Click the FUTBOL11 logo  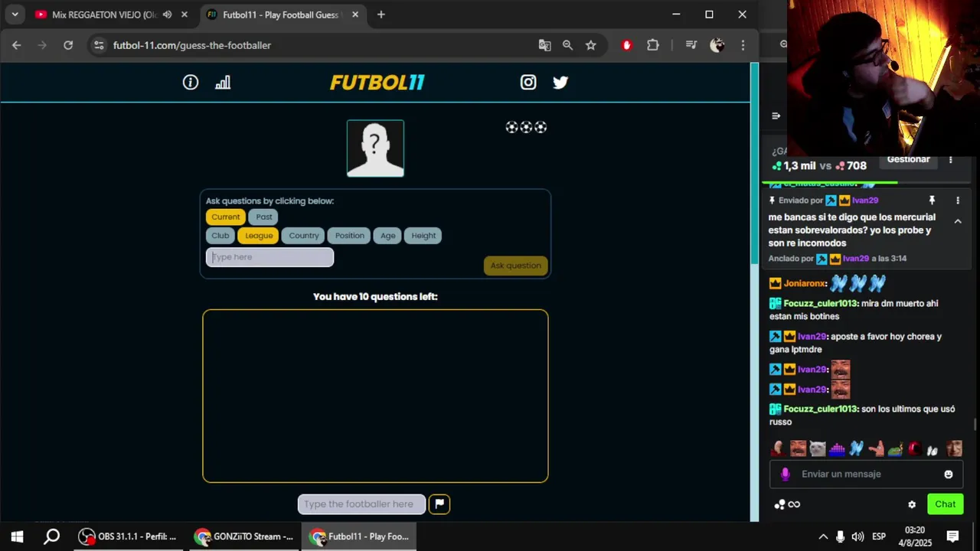[377, 82]
